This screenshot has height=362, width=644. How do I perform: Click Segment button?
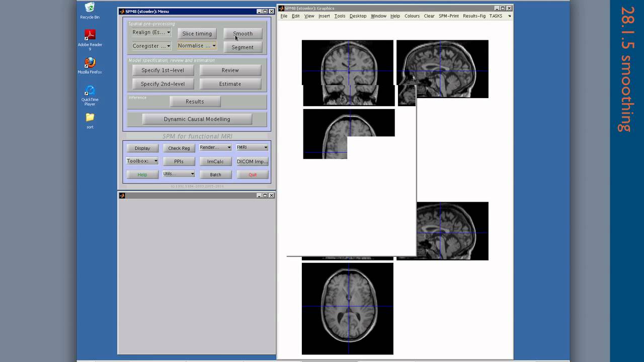click(243, 47)
